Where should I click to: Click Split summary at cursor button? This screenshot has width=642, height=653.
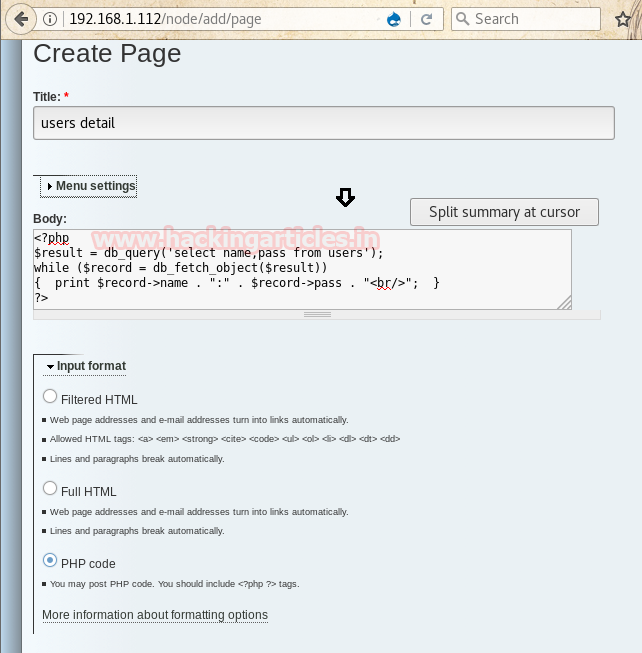[504, 212]
